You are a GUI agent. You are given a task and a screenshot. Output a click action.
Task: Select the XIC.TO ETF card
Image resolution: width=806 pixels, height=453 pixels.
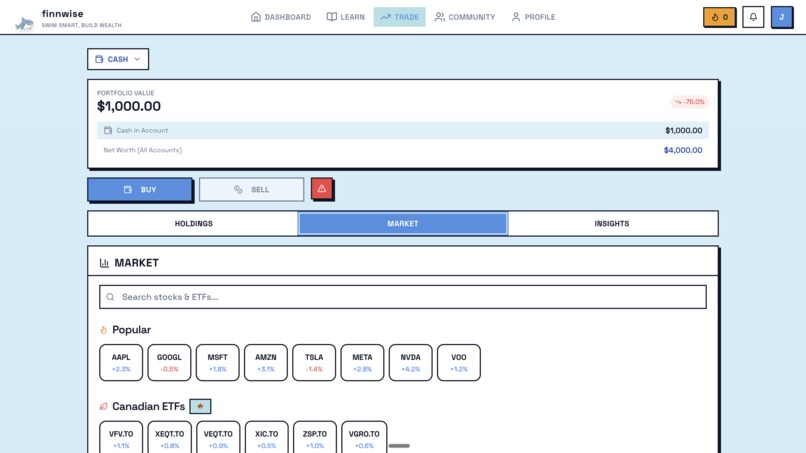coord(266,438)
